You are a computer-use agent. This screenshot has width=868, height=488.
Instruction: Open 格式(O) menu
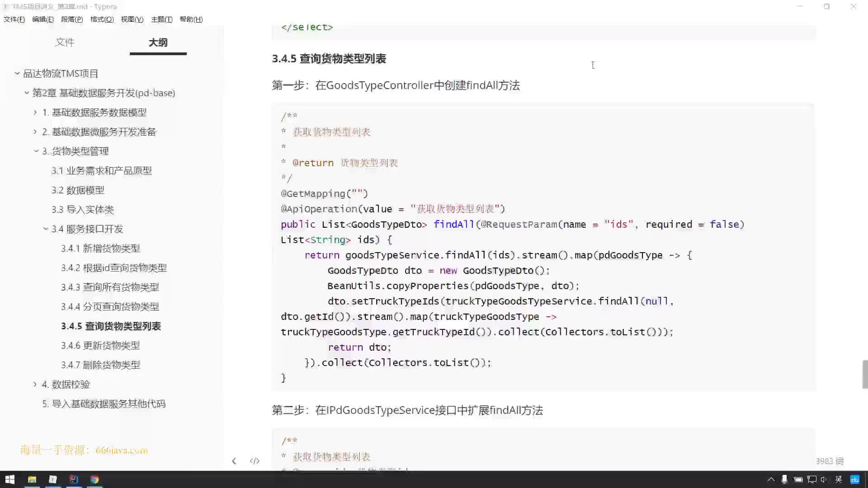tap(102, 19)
